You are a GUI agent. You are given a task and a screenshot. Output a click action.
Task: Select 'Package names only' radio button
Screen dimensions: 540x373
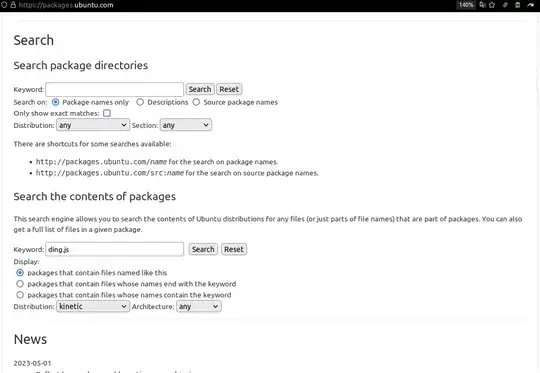55,102
